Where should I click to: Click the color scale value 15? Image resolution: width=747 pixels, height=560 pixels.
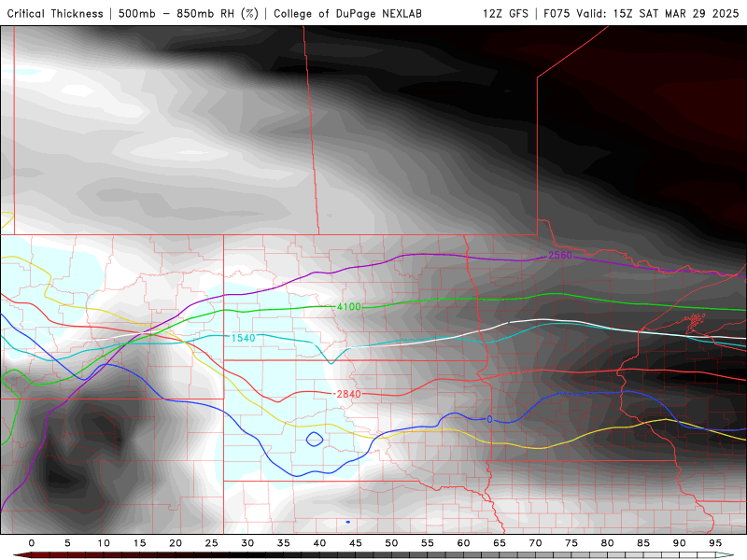pos(139,543)
